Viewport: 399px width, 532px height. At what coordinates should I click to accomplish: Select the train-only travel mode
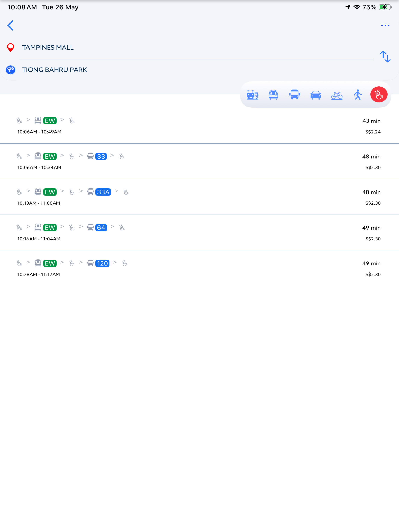(x=273, y=95)
